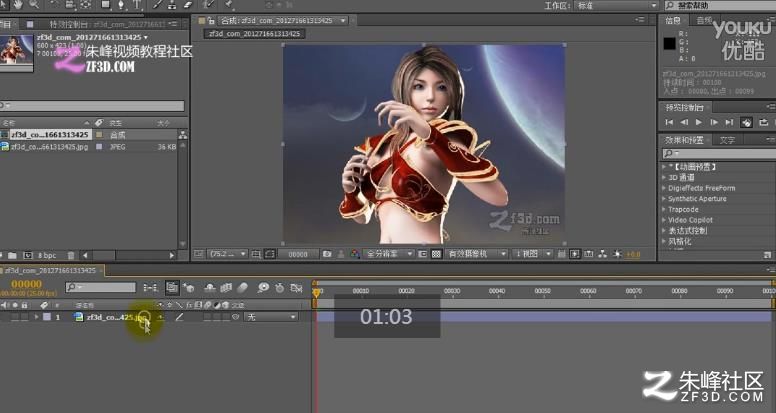Select the timeline tab zf3d_com_201271661313425

50,271
